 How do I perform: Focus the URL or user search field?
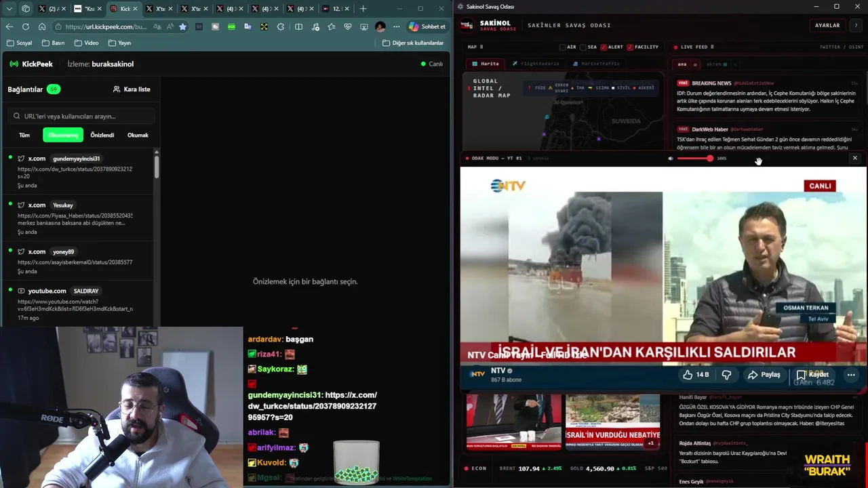coord(81,116)
